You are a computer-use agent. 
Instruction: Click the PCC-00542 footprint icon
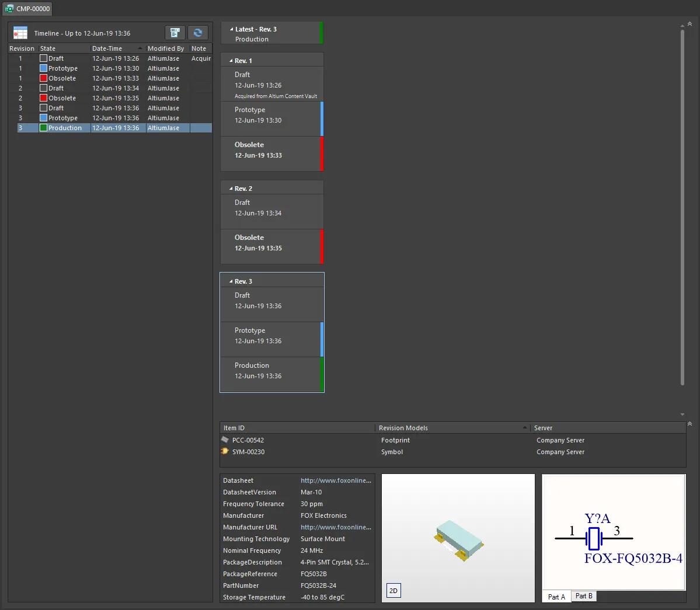pyautogui.click(x=225, y=440)
